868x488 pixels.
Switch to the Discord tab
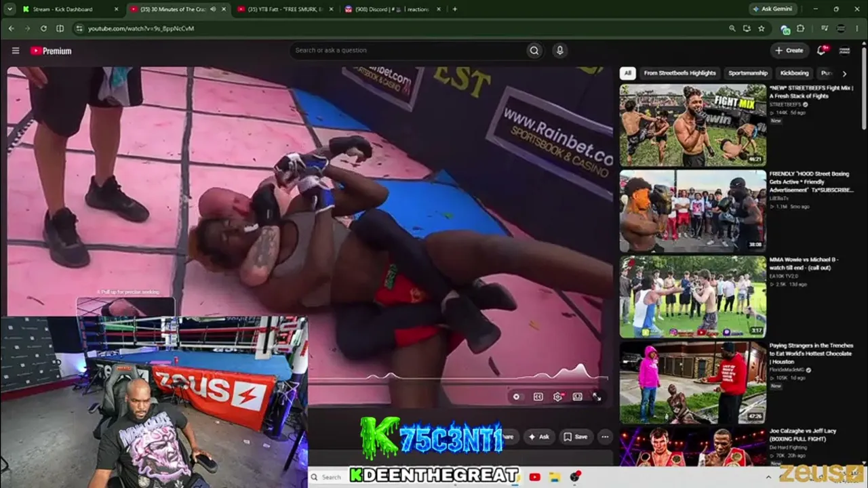(392, 9)
